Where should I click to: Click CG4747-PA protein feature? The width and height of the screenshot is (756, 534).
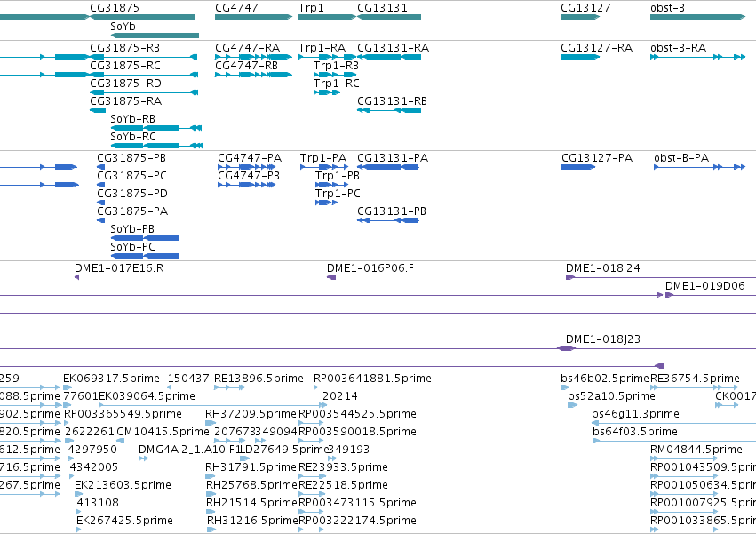[247, 167]
